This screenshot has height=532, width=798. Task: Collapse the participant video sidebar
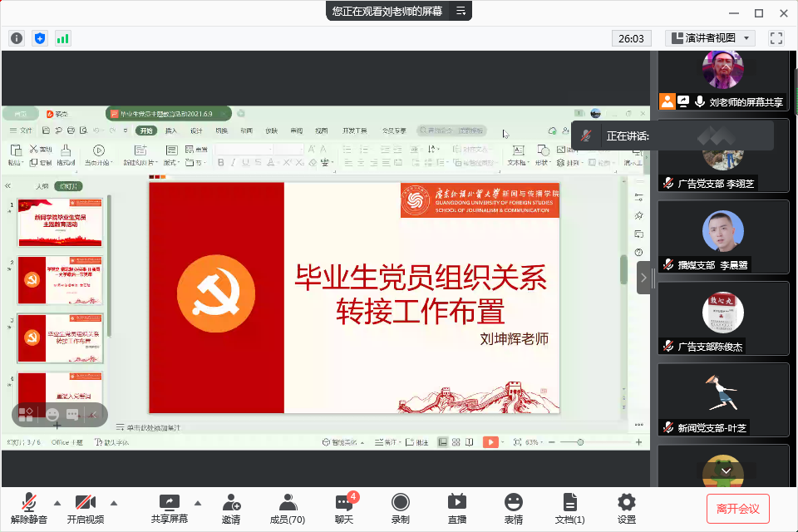click(644, 277)
